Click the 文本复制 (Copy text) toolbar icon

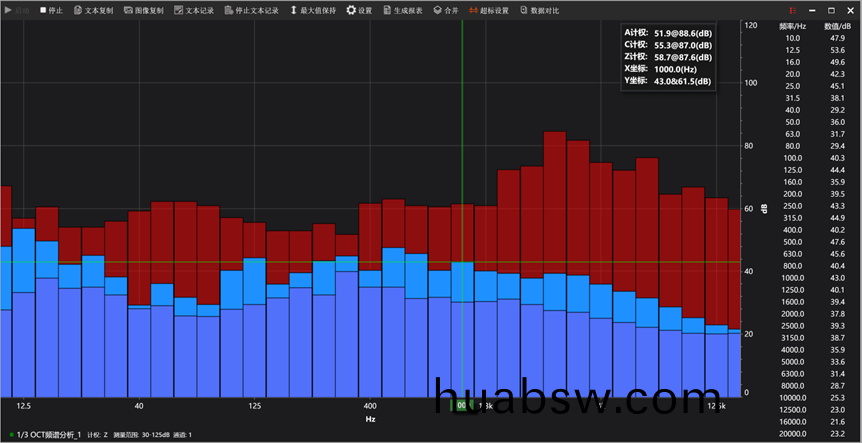[x=94, y=10]
